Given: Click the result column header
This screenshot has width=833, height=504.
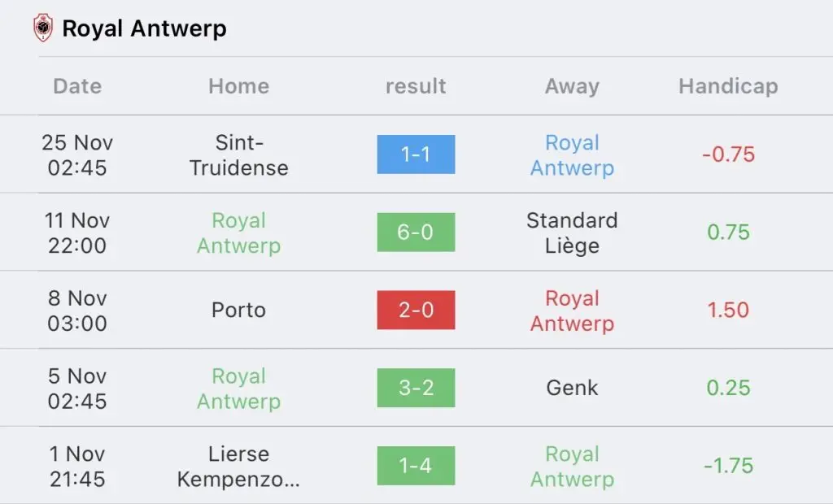Looking at the screenshot, I should [x=416, y=86].
